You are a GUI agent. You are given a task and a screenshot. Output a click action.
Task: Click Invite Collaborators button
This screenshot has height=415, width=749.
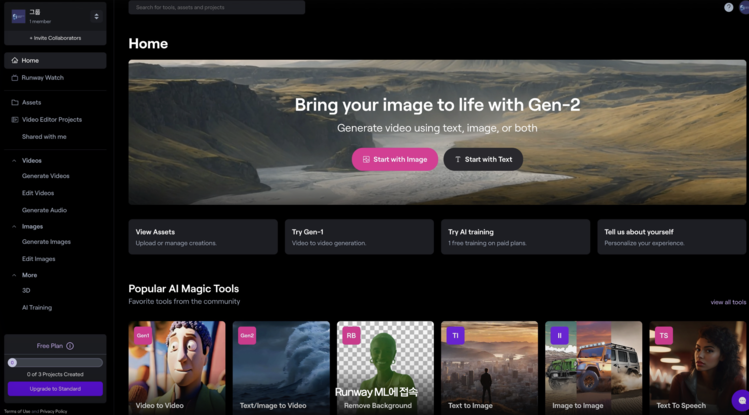pyautogui.click(x=55, y=38)
